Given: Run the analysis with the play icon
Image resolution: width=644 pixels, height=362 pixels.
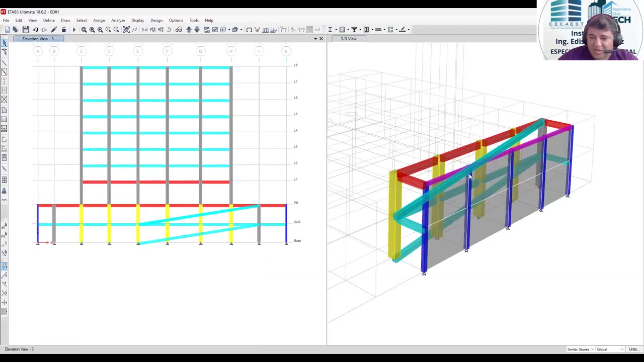Looking at the screenshot, I should (74, 30).
